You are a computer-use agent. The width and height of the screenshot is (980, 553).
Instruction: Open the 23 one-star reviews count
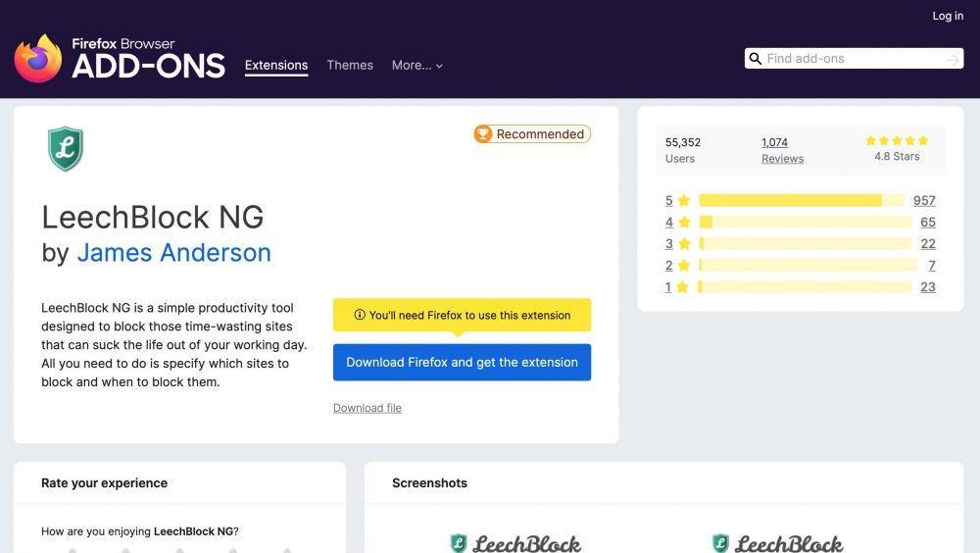pos(928,286)
